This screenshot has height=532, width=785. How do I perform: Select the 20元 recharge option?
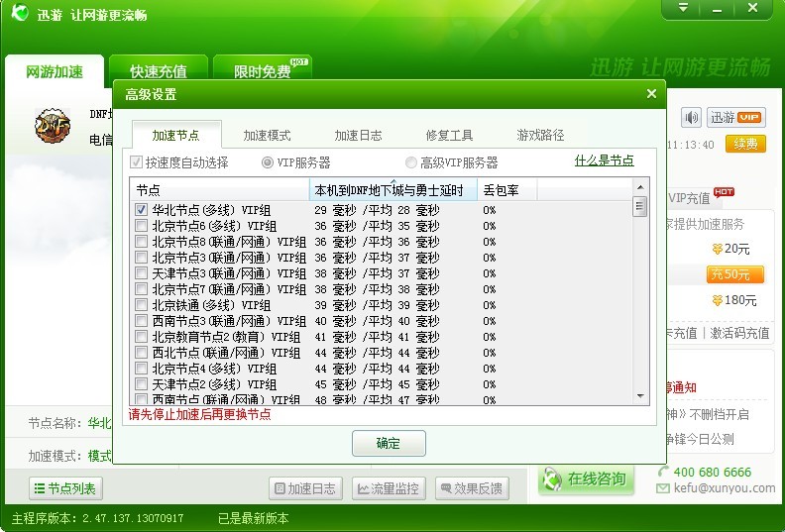(x=730, y=249)
